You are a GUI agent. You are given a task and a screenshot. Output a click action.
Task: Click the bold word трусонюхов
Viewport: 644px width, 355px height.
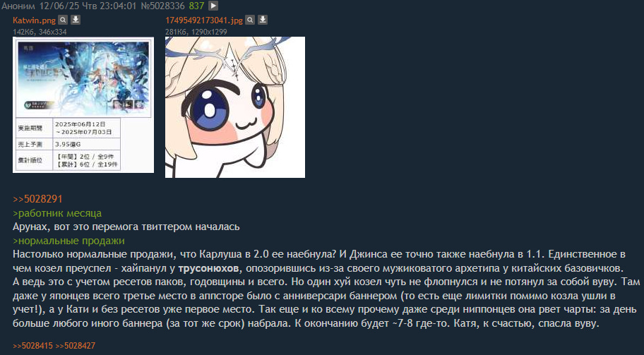point(208,269)
